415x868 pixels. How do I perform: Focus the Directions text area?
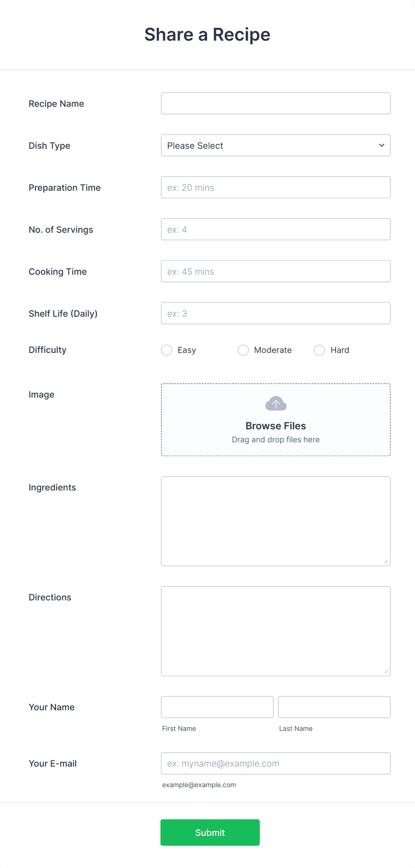pyautogui.click(x=275, y=631)
